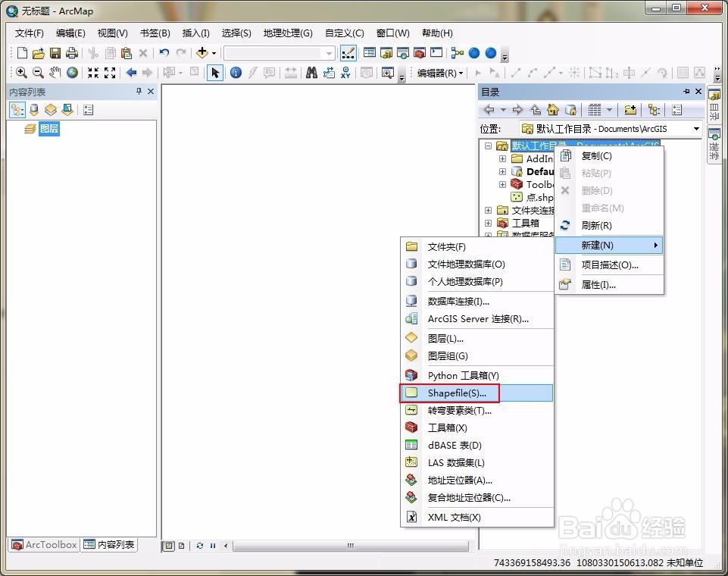Viewport: 728px width, 576px height.
Task: Collapse the default working directory node
Action: [488, 146]
